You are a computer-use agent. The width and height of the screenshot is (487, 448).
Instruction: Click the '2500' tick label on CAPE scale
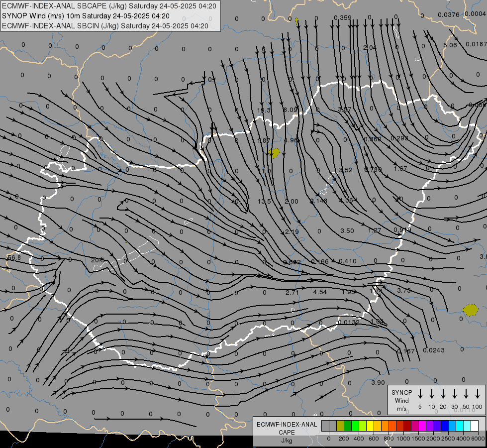[x=448, y=439]
